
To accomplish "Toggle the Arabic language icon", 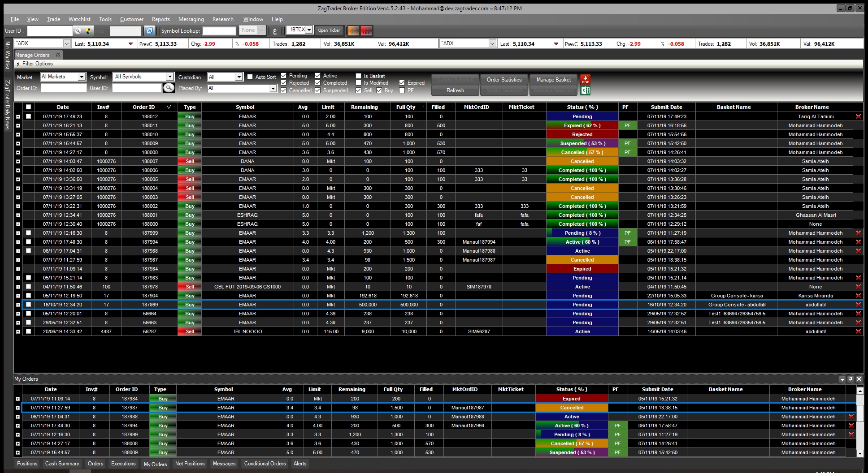I will click(275, 31).
